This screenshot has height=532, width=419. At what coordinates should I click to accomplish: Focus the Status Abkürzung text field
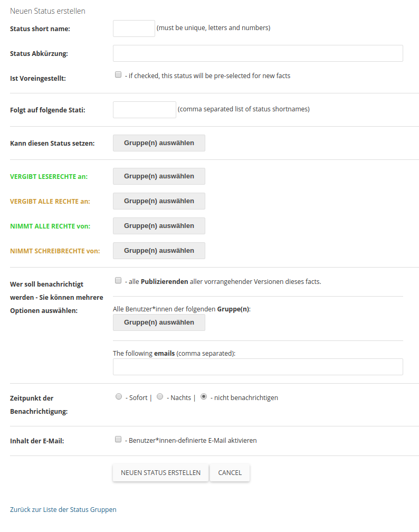coord(258,53)
